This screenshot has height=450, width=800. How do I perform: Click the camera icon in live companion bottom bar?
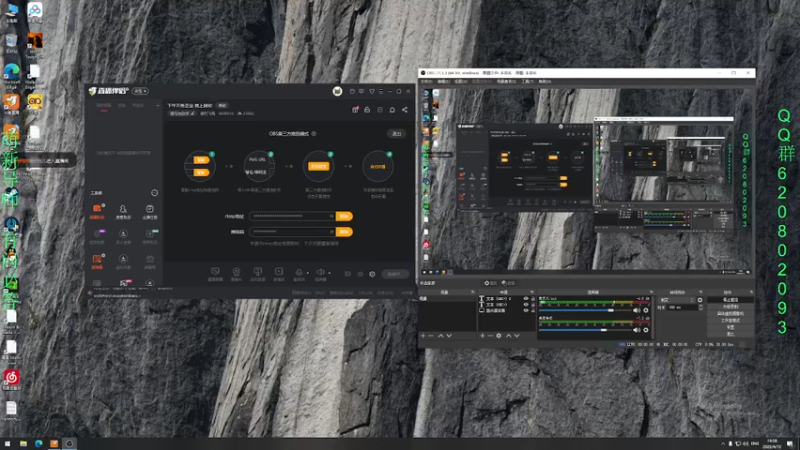coord(236,272)
